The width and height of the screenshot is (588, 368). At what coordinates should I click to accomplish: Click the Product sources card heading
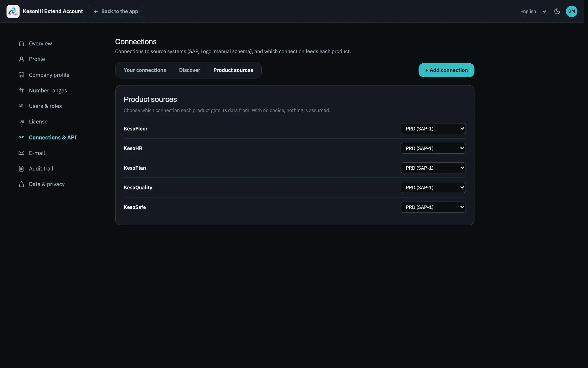(x=150, y=99)
